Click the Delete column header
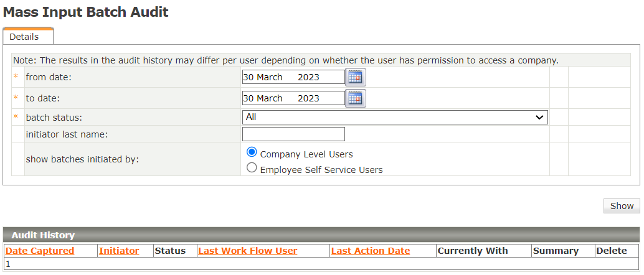This screenshot has width=644, height=275. click(612, 251)
